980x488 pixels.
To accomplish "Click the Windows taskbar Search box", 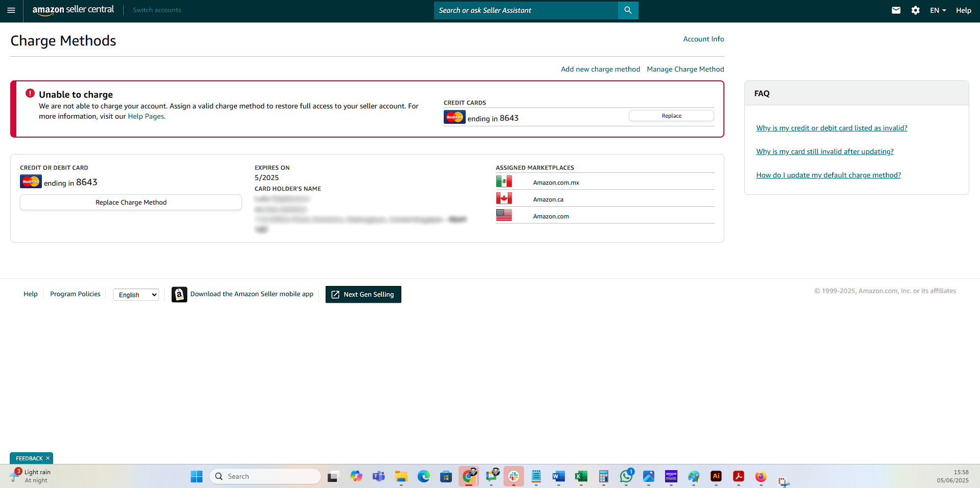I will 265,477.
